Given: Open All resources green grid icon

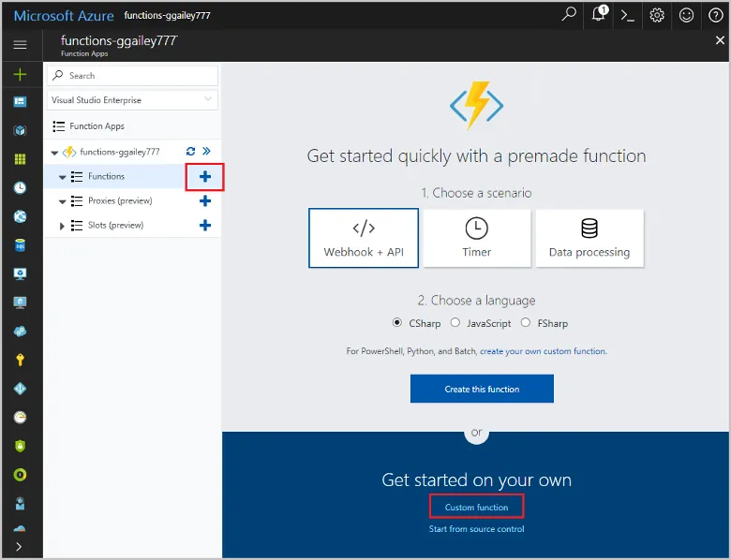Looking at the screenshot, I should click(x=20, y=159).
